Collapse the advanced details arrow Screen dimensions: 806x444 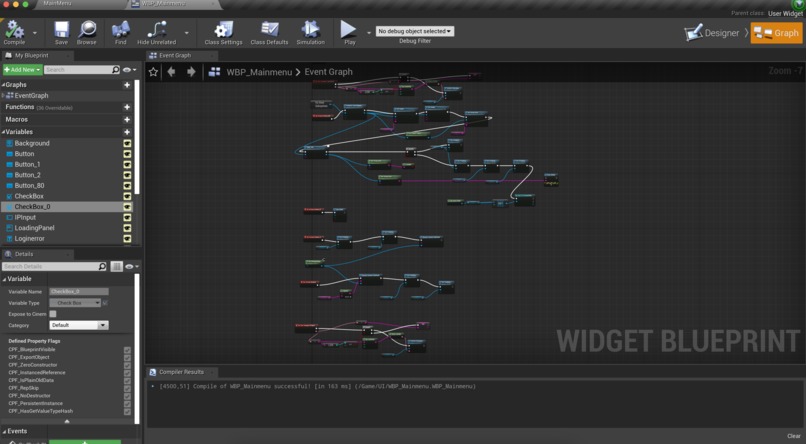(x=67, y=421)
